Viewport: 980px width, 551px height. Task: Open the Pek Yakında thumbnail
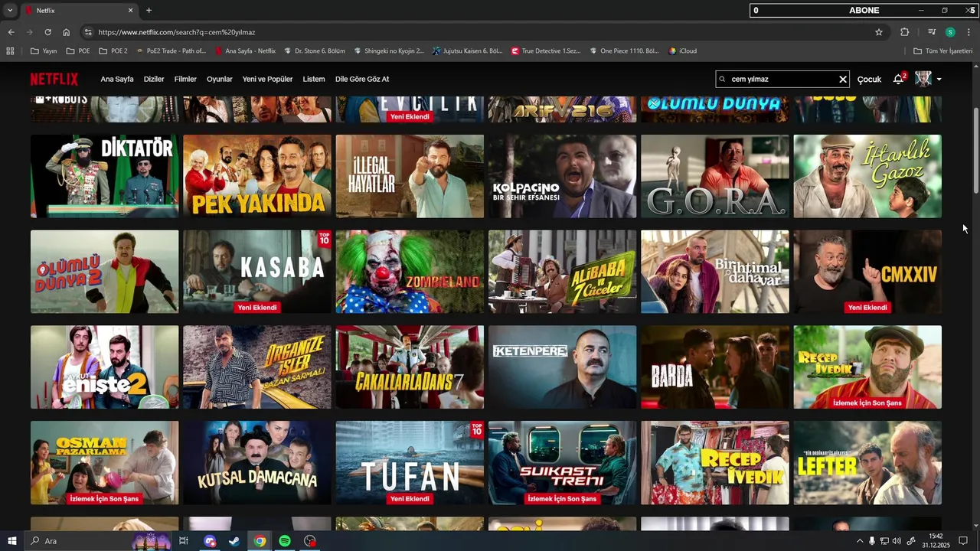coord(257,176)
